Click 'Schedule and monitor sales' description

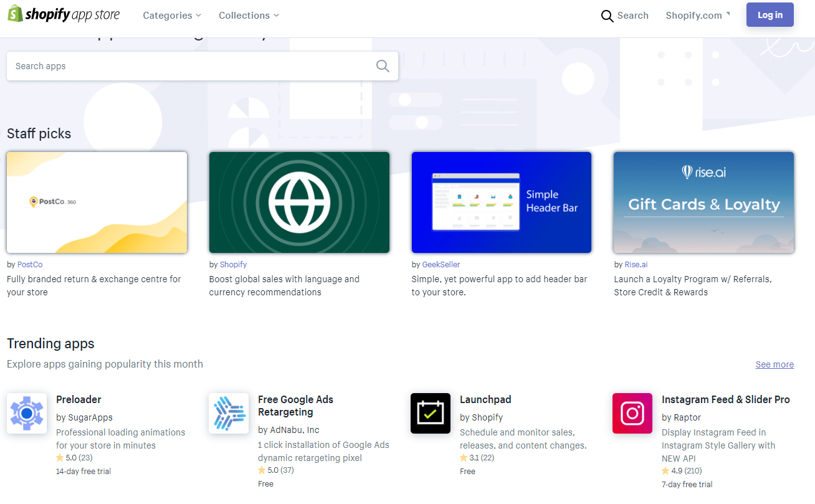(x=523, y=439)
